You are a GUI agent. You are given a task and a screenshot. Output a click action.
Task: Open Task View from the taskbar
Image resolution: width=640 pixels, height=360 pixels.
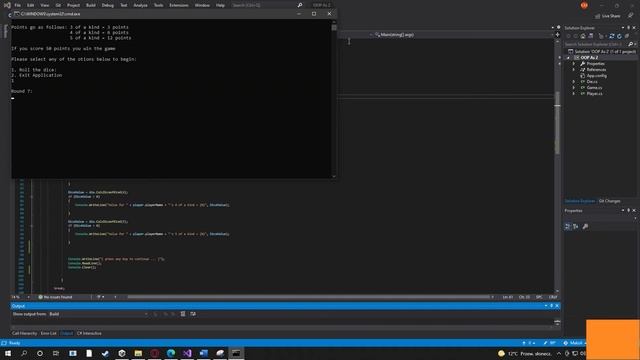[x=56, y=353]
